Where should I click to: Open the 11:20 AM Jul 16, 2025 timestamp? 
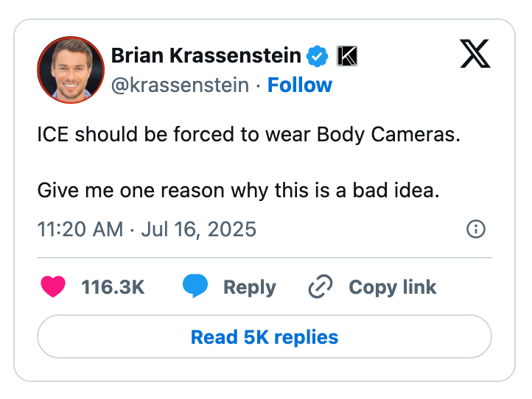[x=147, y=229]
